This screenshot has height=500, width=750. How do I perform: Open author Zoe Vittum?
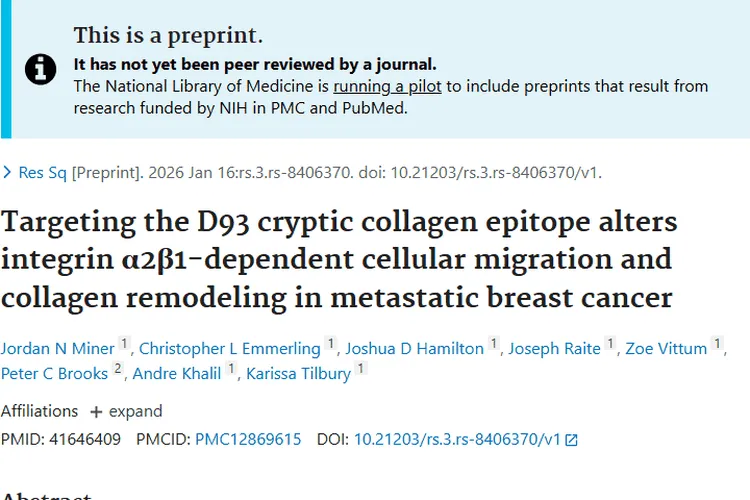[666, 348]
